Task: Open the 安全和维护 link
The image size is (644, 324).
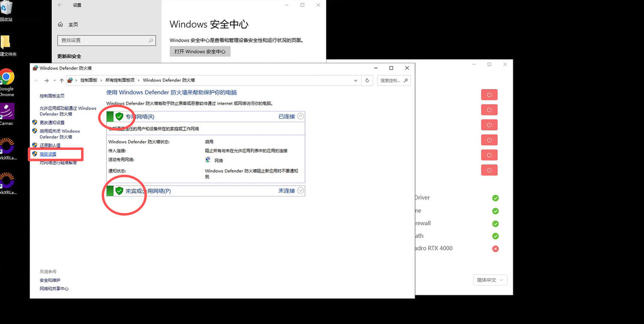Action: coord(50,280)
